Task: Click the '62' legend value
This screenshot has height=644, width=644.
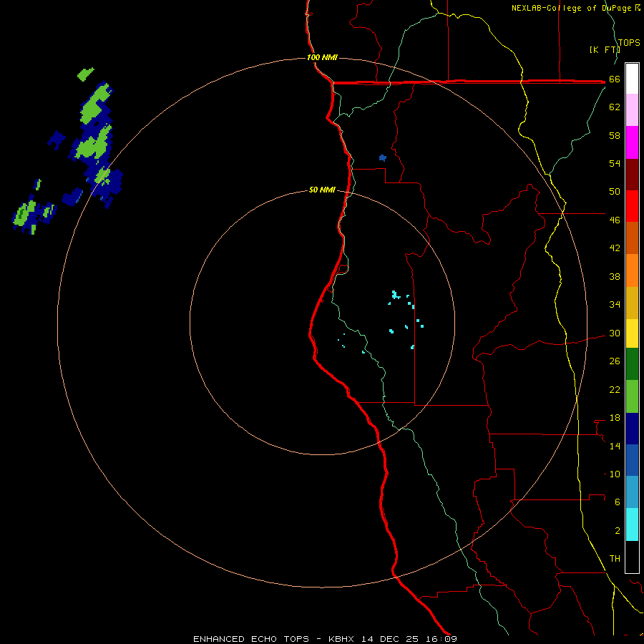Action: click(615, 107)
